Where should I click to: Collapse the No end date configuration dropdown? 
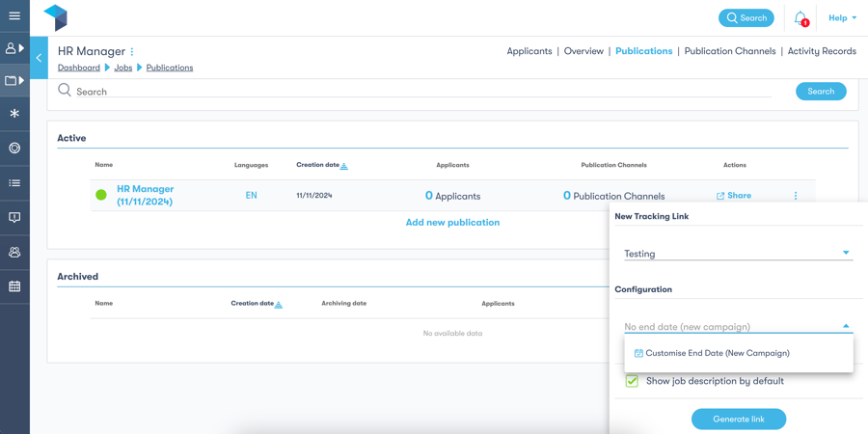(x=739, y=327)
